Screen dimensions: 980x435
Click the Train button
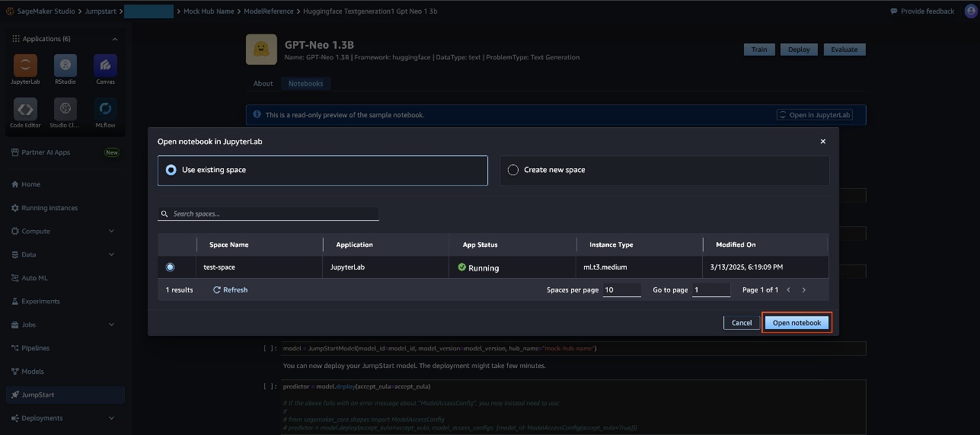(759, 50)
